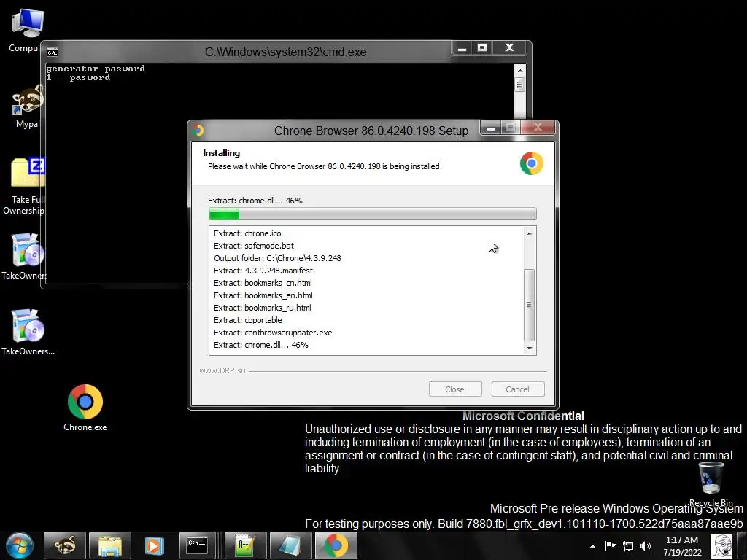This screenshot has height=560, width=747.
Task: Select the TakeOwners... installer desktop icon
Action: tap(28, 332)
